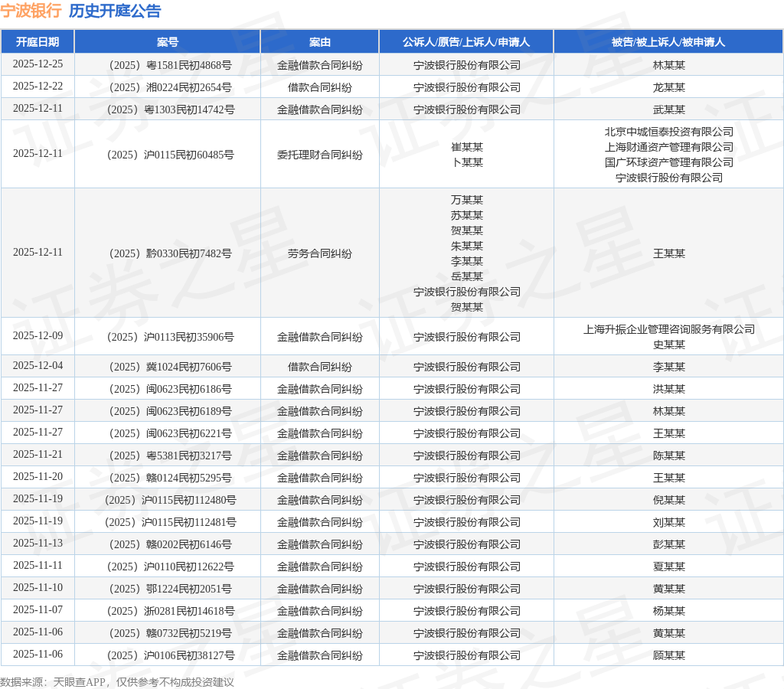Select case number 沪0110民初12622号
The width and height of the screenshot is (784, 689).
pyautogui.click(x=171, y=567)
